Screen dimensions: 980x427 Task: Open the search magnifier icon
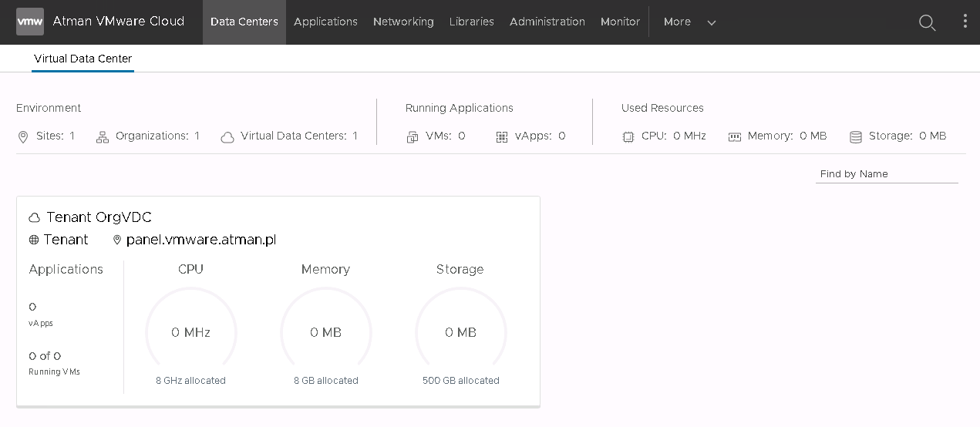point(927,22)
